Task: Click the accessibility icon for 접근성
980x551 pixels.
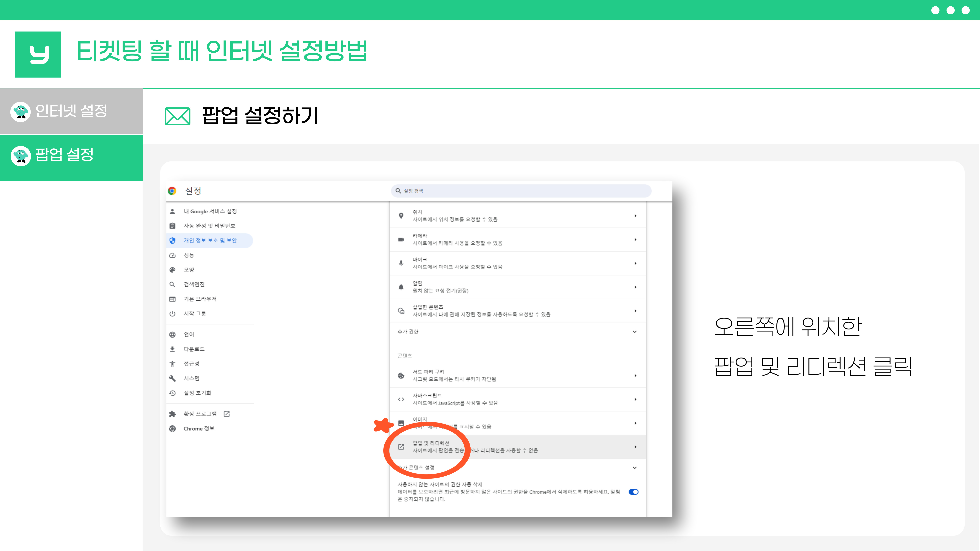Action: click(x=172, y=364)
